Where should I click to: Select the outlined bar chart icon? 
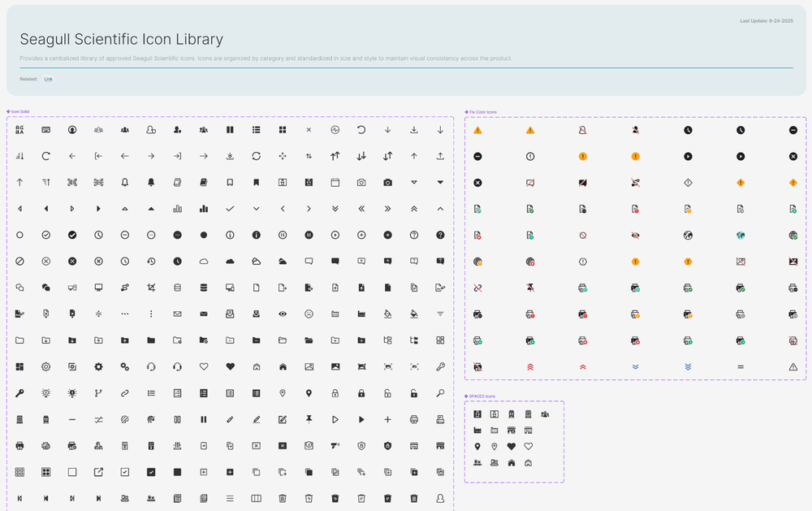pyautogui.click(x=178, y=209)
